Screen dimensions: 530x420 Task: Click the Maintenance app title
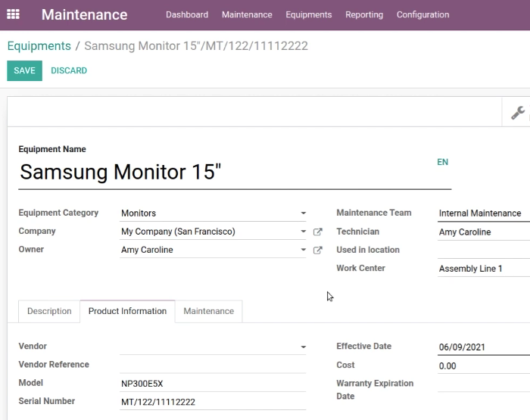(x=85, y=14)
